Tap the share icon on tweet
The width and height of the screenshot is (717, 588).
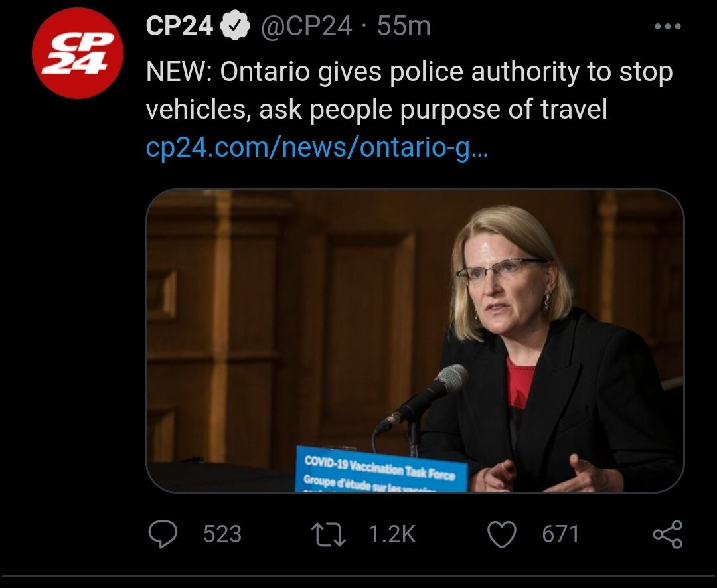pyautogui.click(x=667, y=534)
